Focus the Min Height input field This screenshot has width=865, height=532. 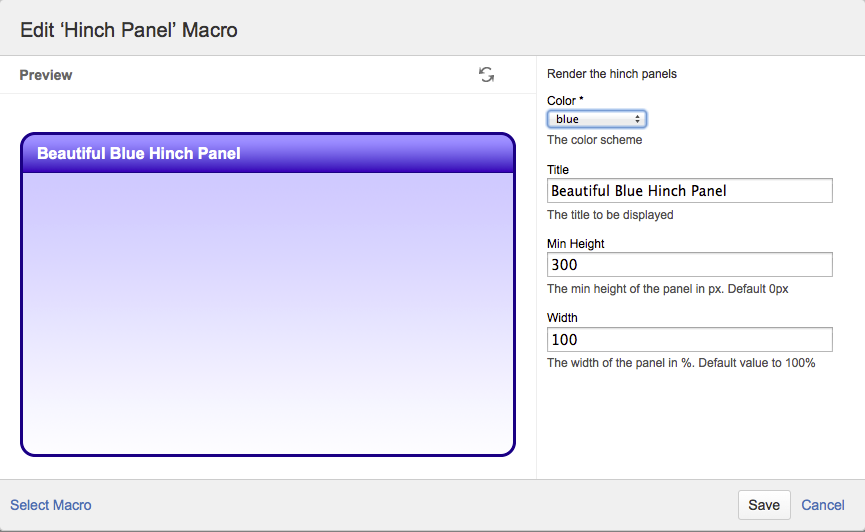click(x=690, y=265)
